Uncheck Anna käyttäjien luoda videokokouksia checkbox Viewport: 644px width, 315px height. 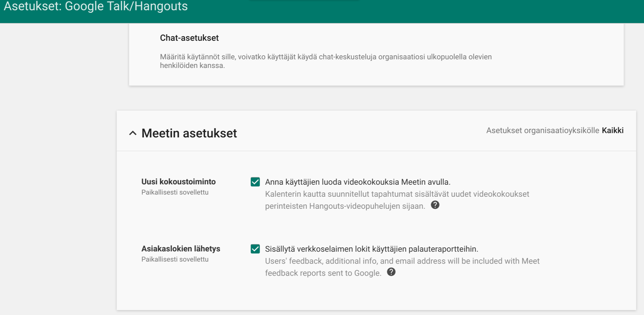click(255, 182)
